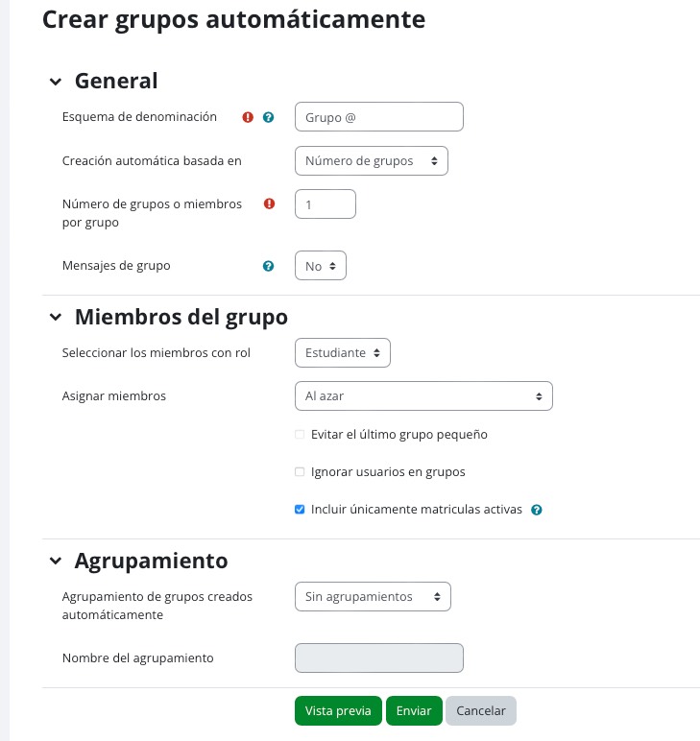Collapse the Agrupamiento section chevron

pos(56,561)
